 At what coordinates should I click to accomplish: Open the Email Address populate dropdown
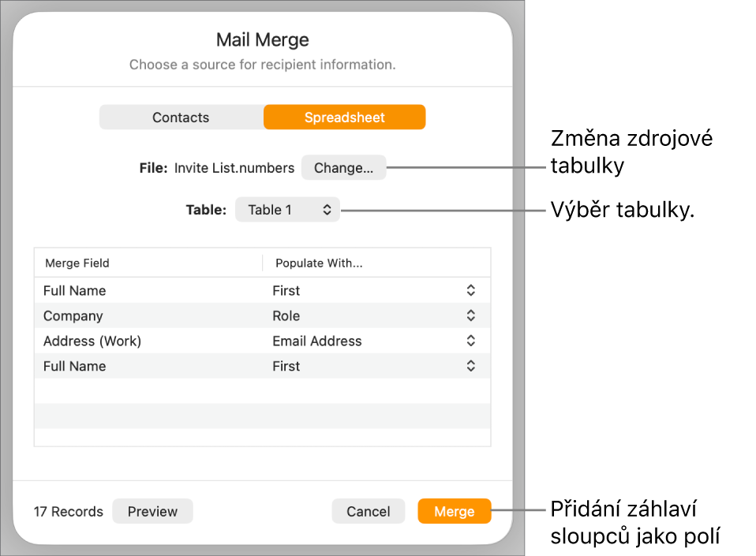[x=470, y=341]
